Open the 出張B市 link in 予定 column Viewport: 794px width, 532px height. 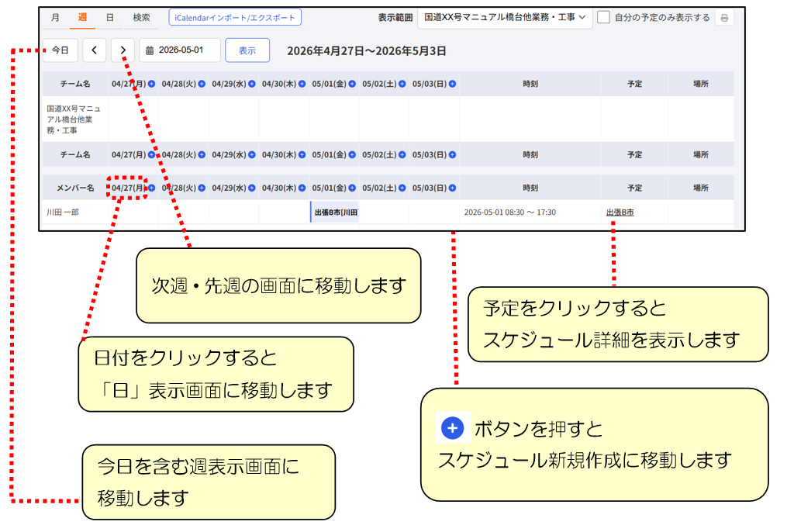[x=620, y=212]
